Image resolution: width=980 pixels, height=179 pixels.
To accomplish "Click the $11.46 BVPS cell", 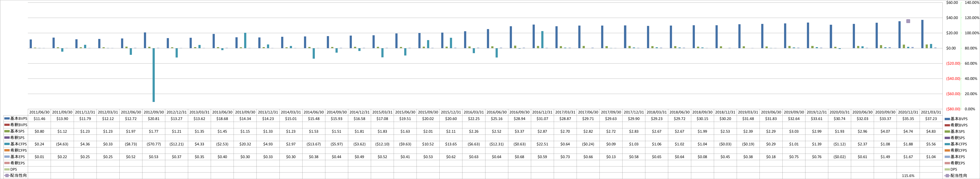I will 40,119.
